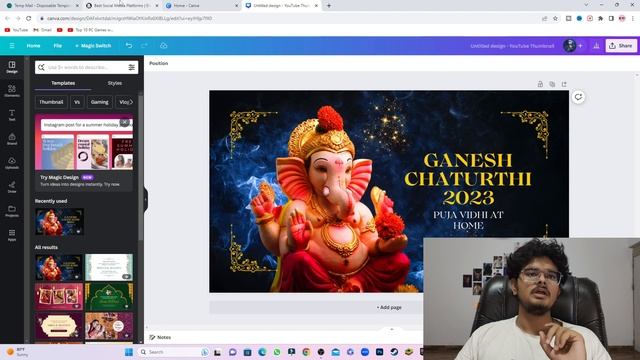Select the green arch template thumbnail
Image resolution: width=640 pixels, height=360 pixels.
pos(109,296)
